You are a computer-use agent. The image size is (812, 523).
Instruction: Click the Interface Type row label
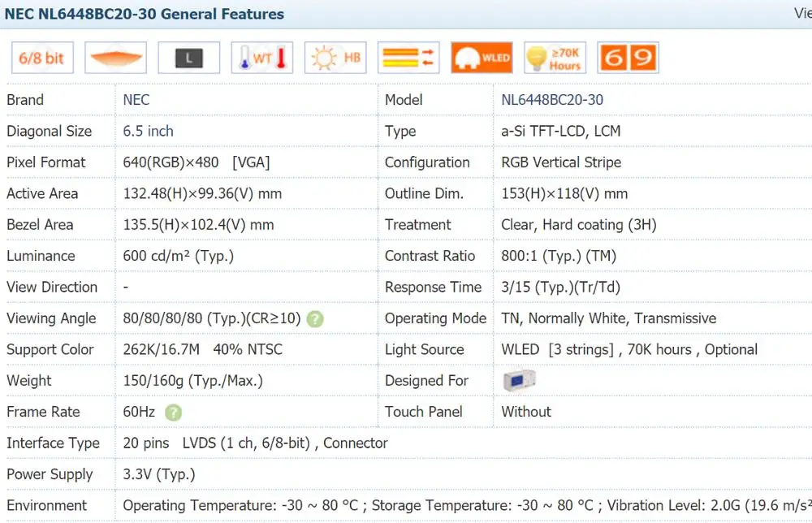pos(53,443)
